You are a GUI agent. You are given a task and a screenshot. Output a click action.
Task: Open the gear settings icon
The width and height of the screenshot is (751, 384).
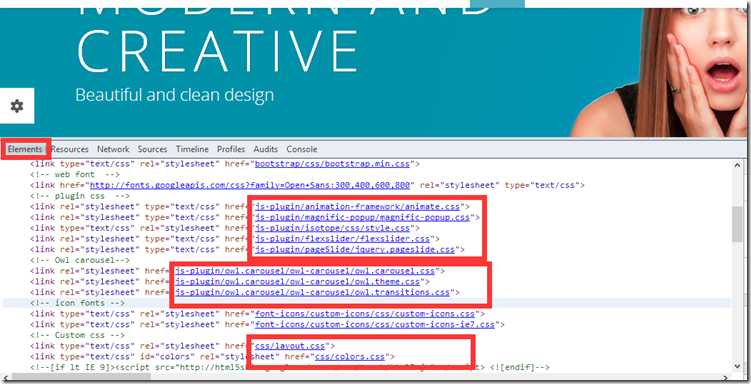[x=17, y=106]
